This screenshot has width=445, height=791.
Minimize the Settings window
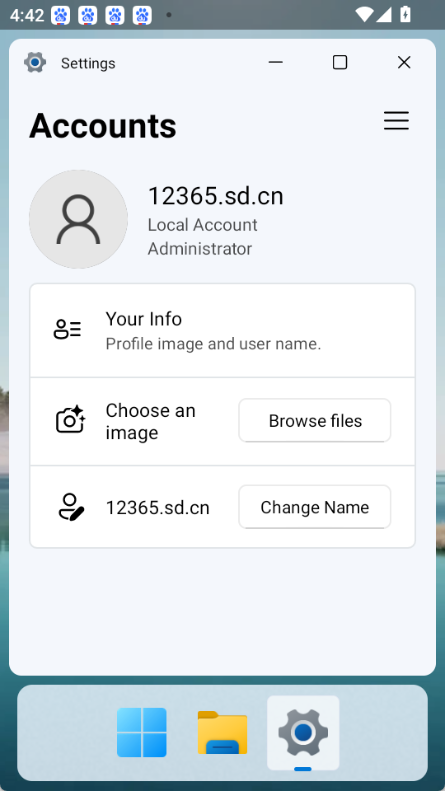click(275, 62)
